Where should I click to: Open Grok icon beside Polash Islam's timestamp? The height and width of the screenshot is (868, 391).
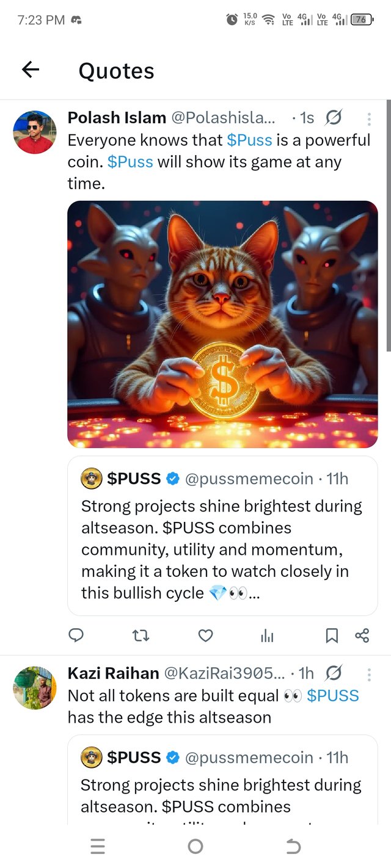point(334,117)
